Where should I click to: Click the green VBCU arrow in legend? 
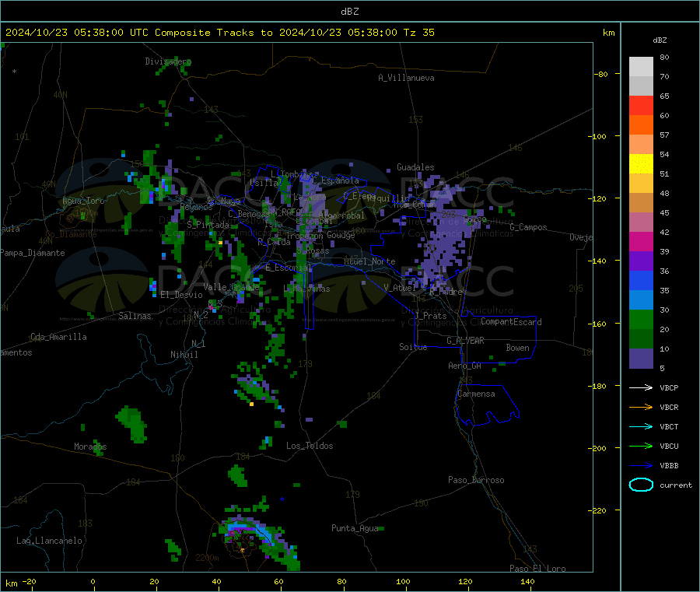pyautogui.click(x=641, y=446)
